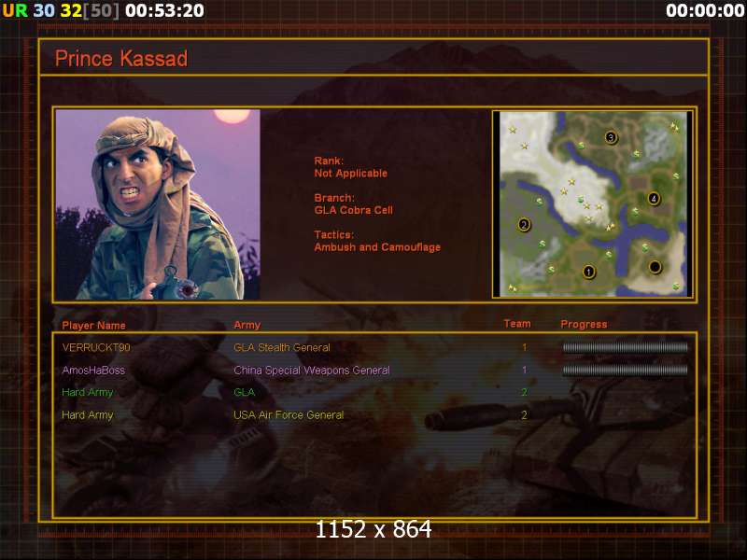Click the 00:00:00 timer at top right

(705, 10)
